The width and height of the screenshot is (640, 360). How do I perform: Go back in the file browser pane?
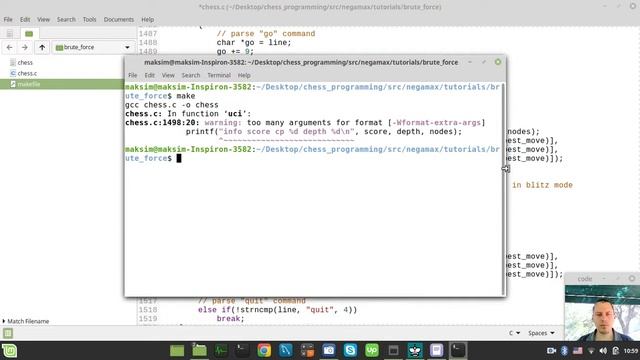[9, 47]
